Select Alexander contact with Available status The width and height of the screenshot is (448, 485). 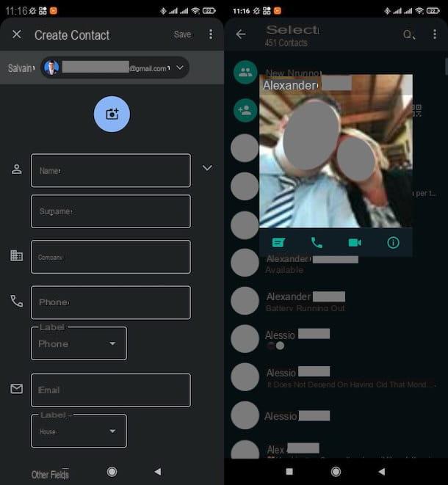pos(336,263)
